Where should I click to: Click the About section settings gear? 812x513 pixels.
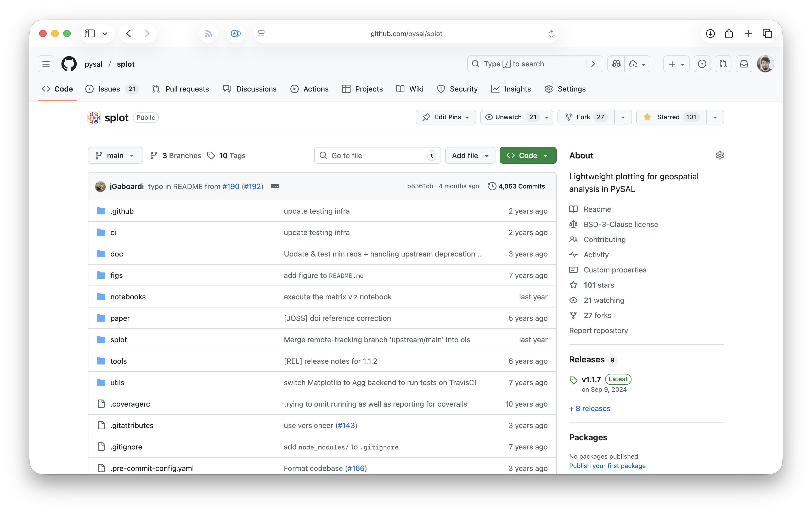coord(720,155)
